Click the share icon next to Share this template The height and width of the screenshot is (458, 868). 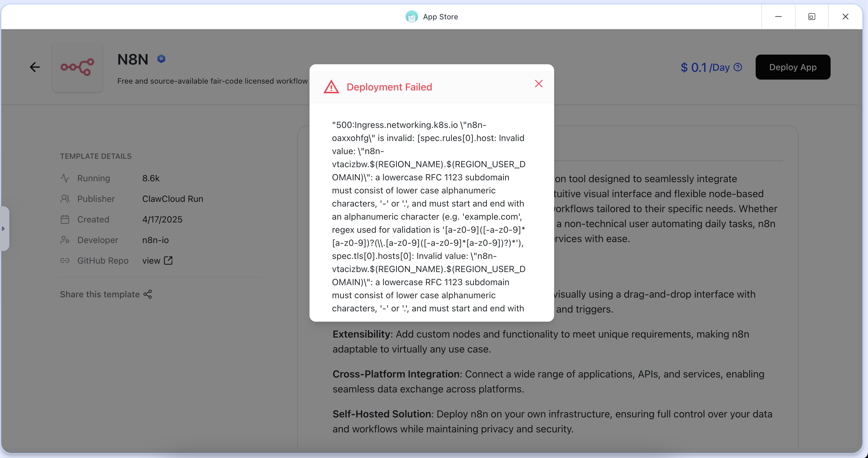pyautogui.click(x=148, y=294)
